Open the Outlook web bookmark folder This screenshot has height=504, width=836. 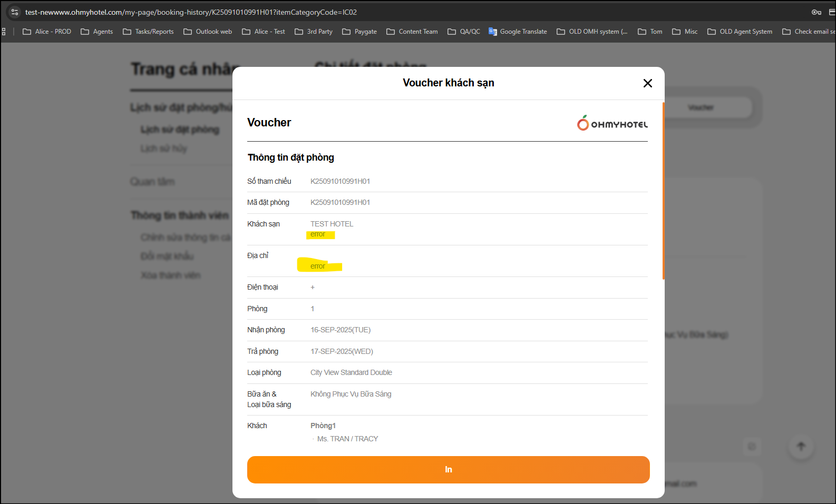tap(208, 32)
